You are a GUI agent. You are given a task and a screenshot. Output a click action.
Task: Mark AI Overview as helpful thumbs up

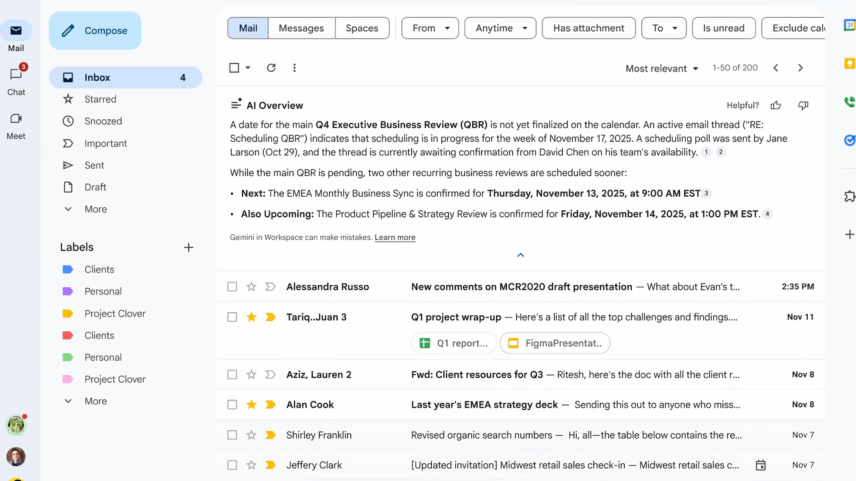(x=776, y=105)
